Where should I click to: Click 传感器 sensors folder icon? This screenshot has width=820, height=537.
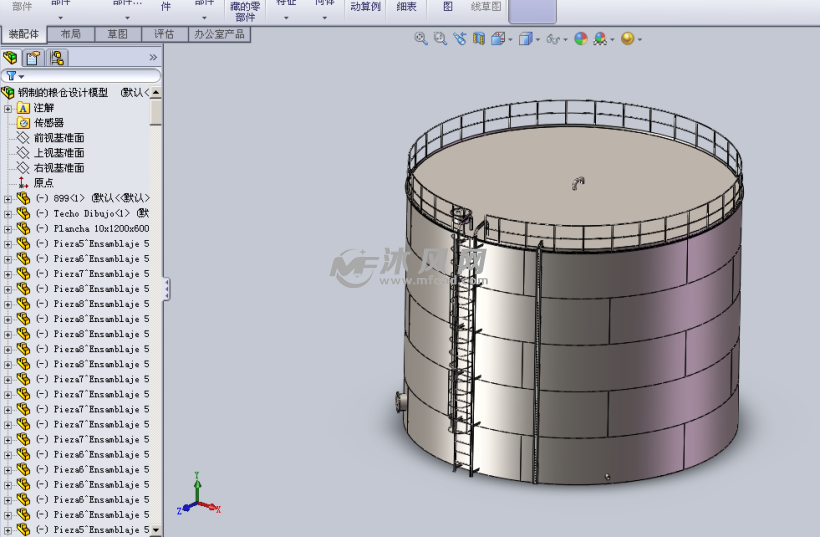click(23, 123)
